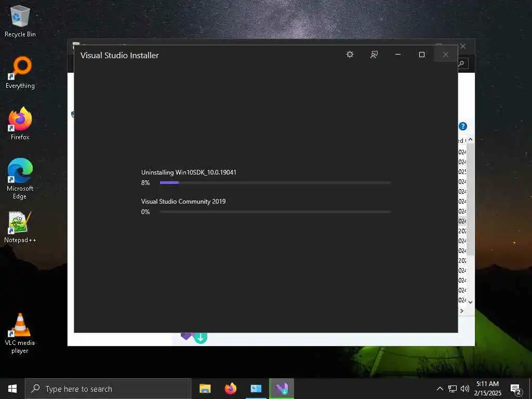Open the send feedback icon in installer
The width and height of the screenshot is (532, 399).
[x=374, y=55]
